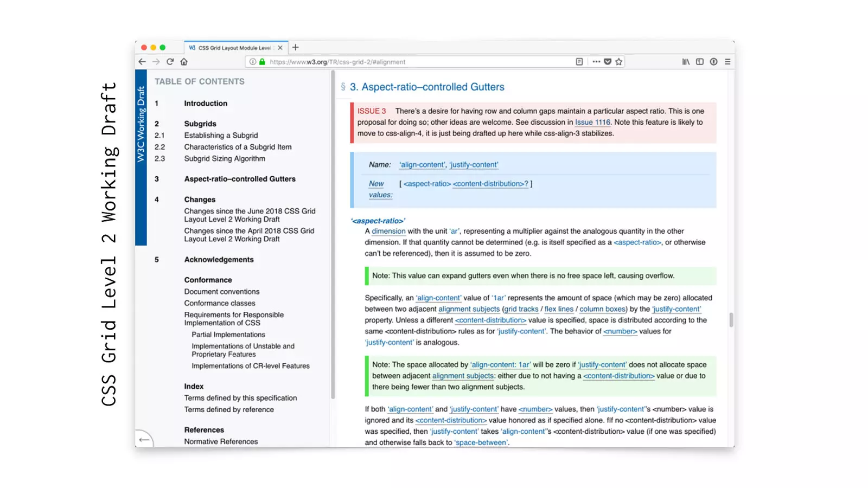Open Introduction in table of contents
Screen dimensions: 868x488
(x=206, y=104)
